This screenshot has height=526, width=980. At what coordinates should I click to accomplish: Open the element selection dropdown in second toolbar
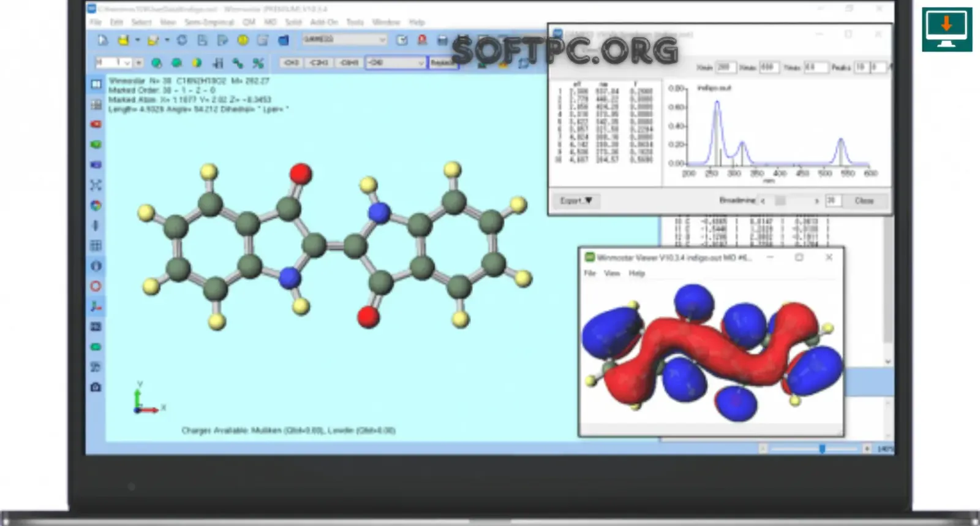114,63
